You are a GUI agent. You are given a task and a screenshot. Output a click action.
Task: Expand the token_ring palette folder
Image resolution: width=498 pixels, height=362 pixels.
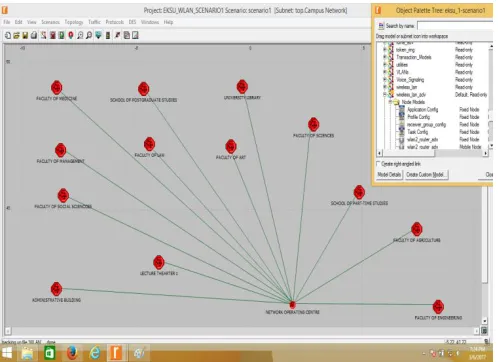click(x=385, y=50)
